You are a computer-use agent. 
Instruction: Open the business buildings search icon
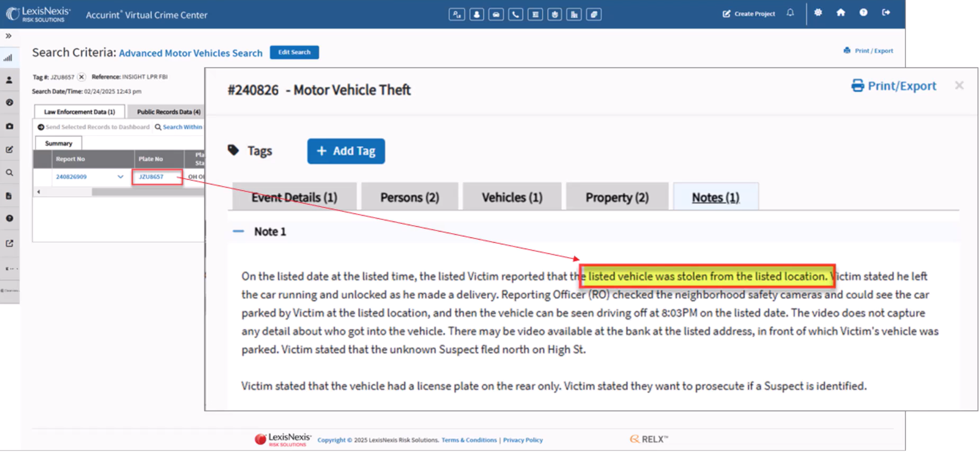click(x=574, y=15)
